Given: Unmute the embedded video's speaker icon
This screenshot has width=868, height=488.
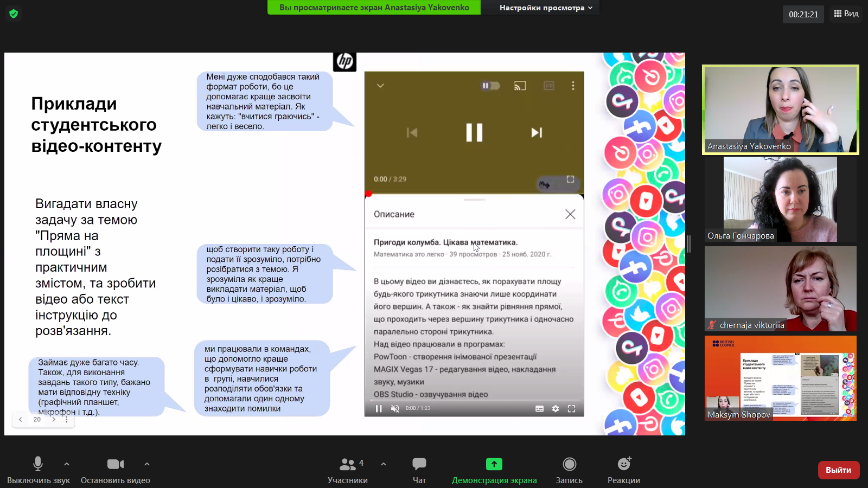Looking at the screenshot, I should [395, 409].
